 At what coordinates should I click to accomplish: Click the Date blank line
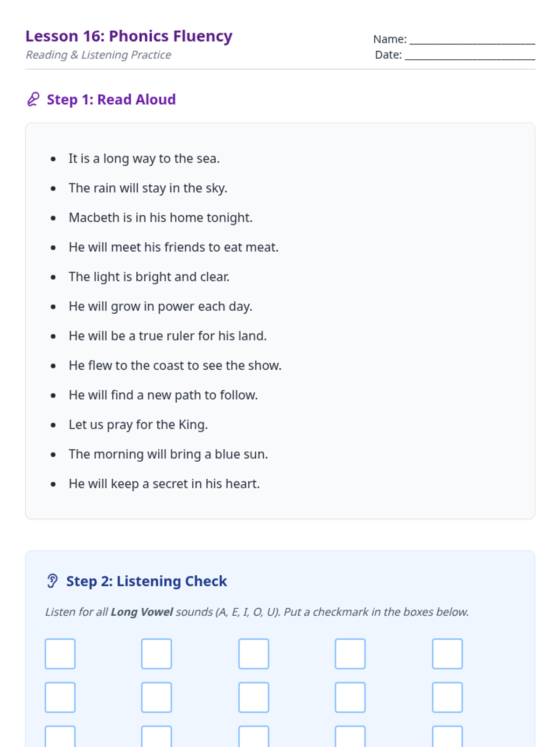tap(469, 56)
